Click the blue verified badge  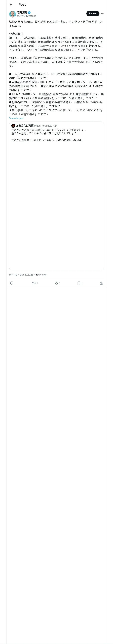click(29, 13)
